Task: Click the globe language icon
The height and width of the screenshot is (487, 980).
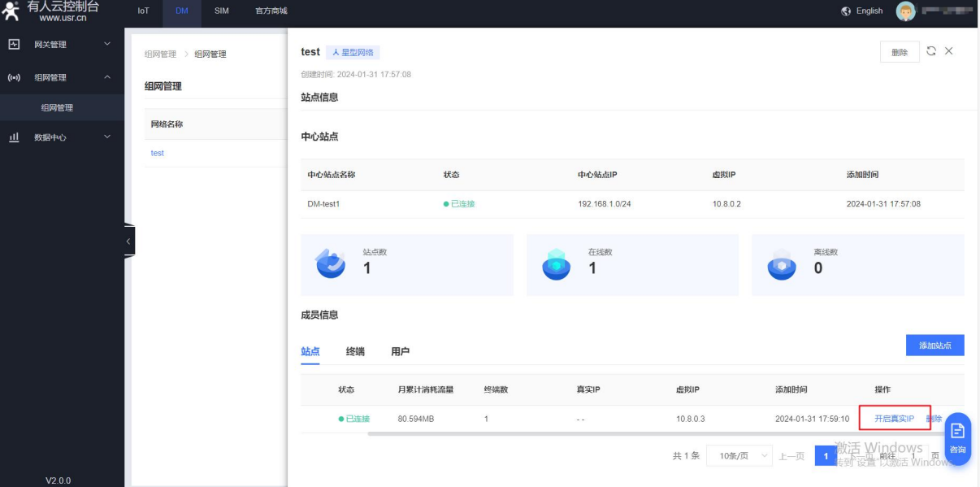Action: (x=846, y=11)
